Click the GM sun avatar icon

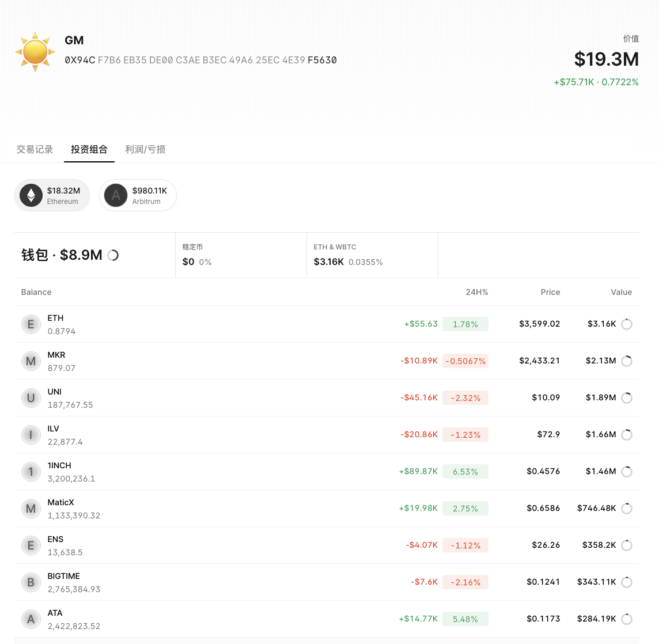(x=35, y=52)
